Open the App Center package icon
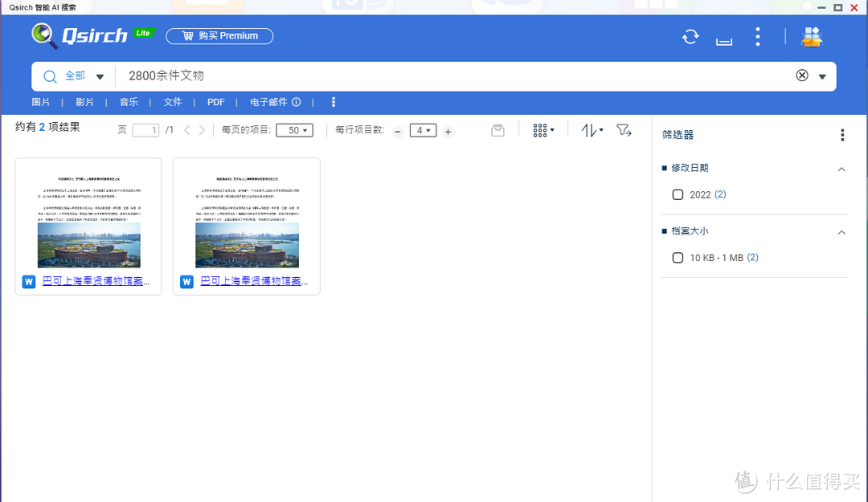The width and height of the screenshot is (868, 502). pyautogui.click(x=812, y=36)
